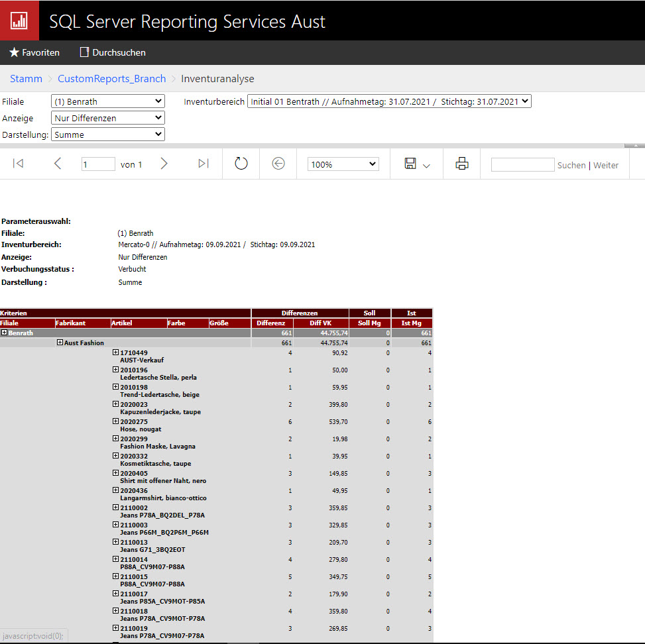Click the Stamm breadcrumb link
This screenshot has width=645, height=644.
26,79
